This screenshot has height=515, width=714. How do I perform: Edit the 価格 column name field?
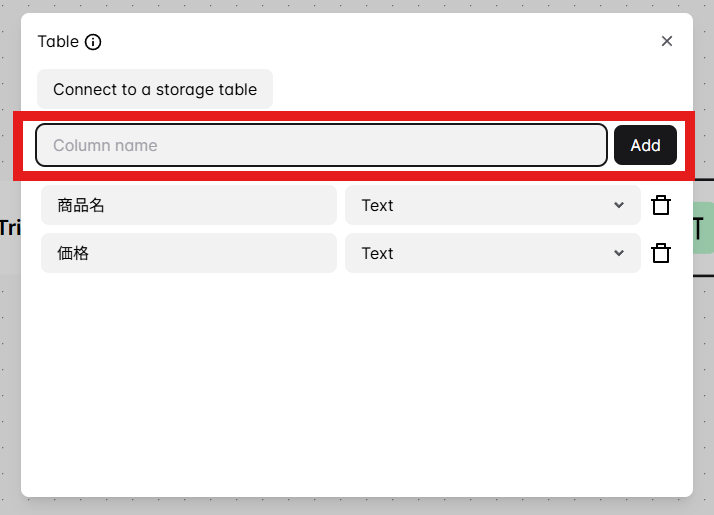click(188, 253)
